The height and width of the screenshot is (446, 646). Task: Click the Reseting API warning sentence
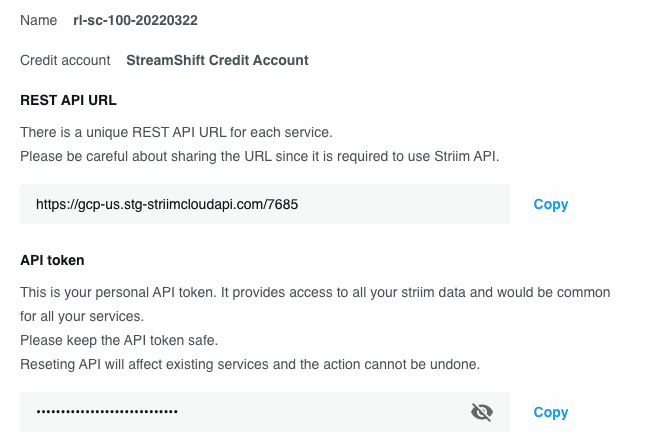250,364
